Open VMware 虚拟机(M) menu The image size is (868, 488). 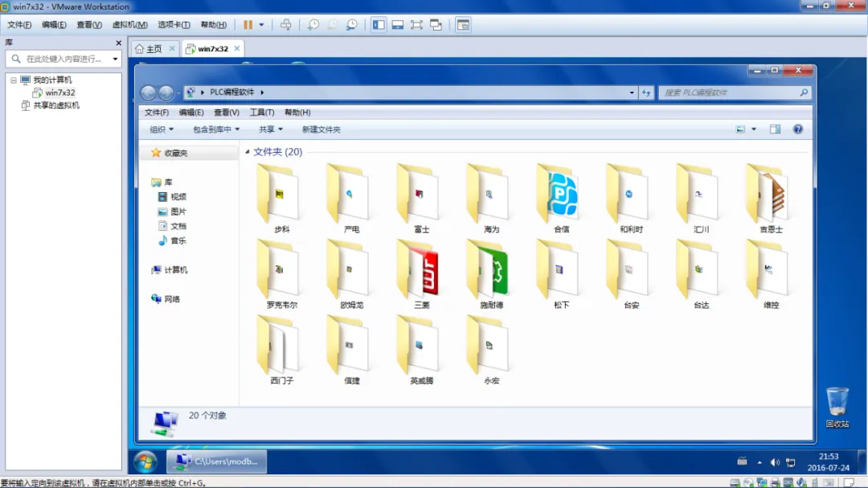[x=129, y=25]
